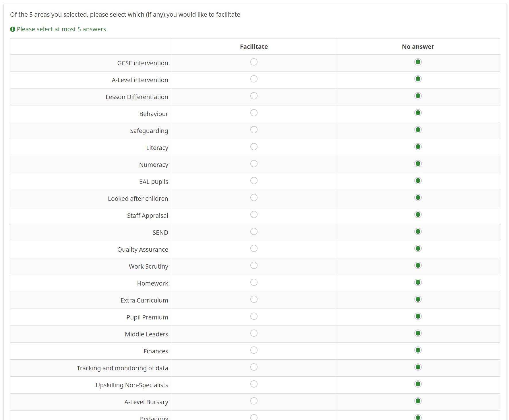
Task: Click No answer for Staff Appraisal
Action: coord(418,215)
